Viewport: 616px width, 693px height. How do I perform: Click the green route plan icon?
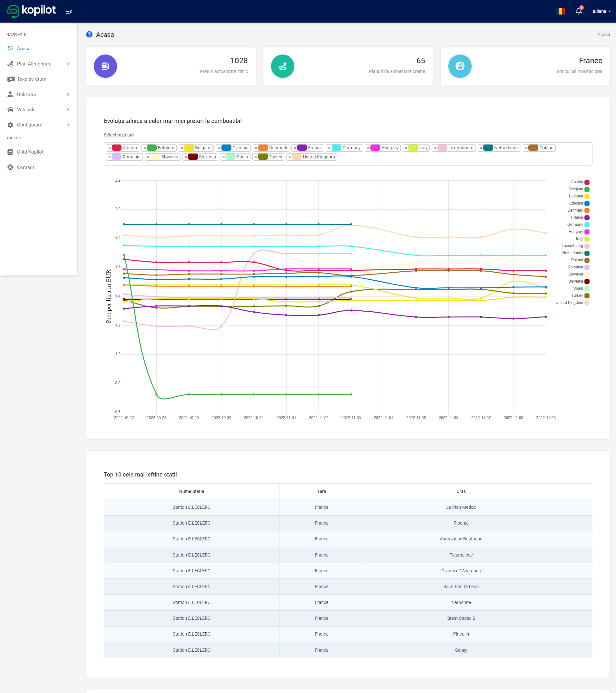point(282,66)
